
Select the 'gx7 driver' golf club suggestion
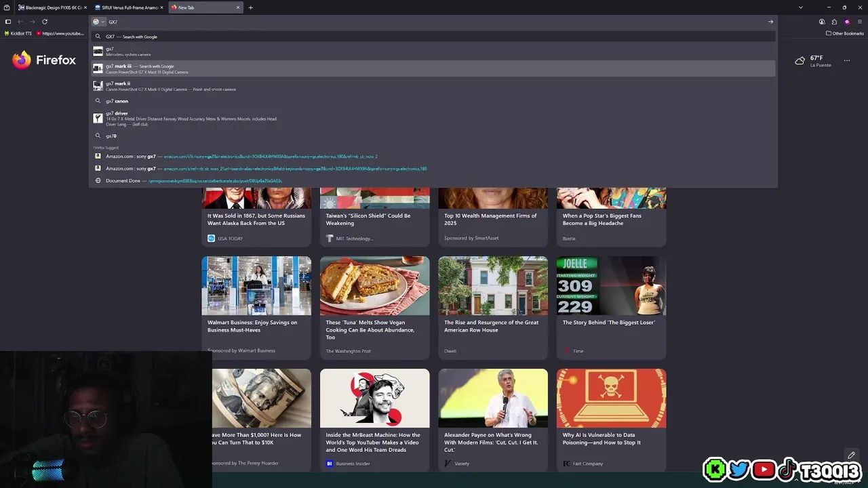[x=433, y=119]
